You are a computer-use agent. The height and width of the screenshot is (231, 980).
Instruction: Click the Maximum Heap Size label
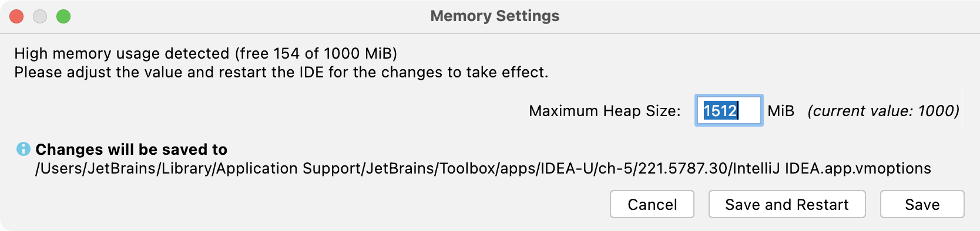(605, 111)
